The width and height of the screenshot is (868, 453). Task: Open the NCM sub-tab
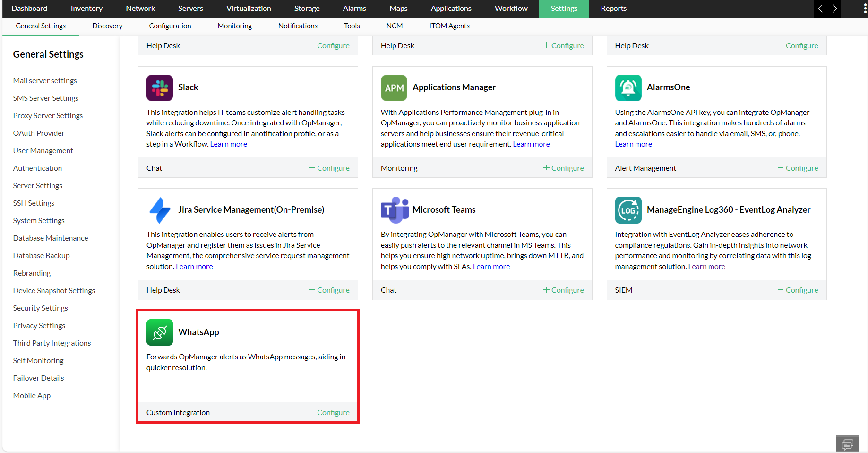pyautogui.click(x=395, y=26)
